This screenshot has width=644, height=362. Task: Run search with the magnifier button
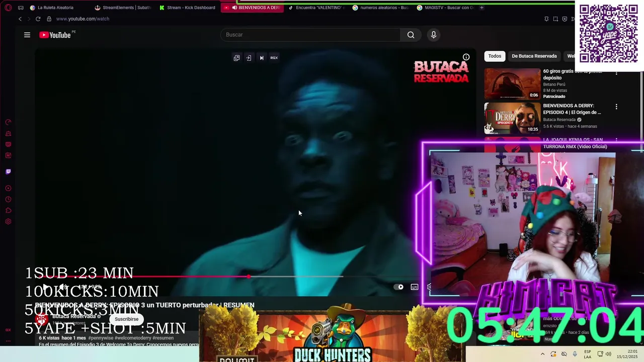point(411,35)
